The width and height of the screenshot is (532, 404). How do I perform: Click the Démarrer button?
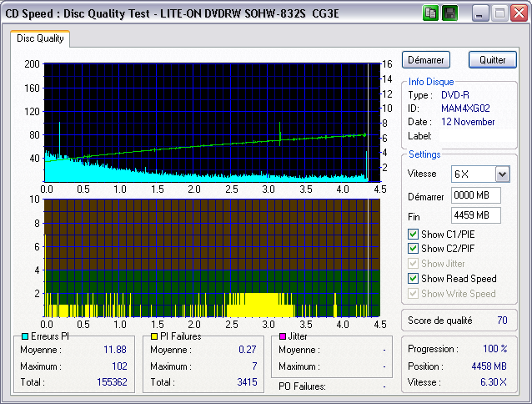click(426, 60)
